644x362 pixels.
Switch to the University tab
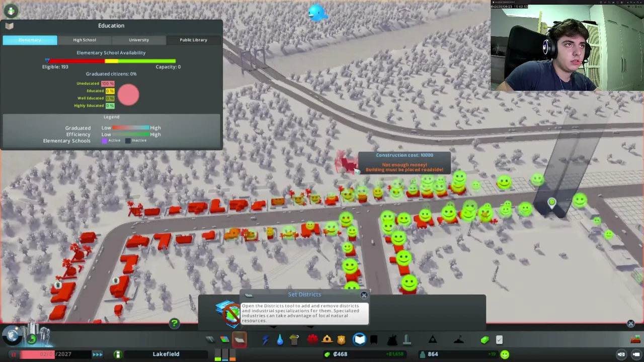pos(139,40)
